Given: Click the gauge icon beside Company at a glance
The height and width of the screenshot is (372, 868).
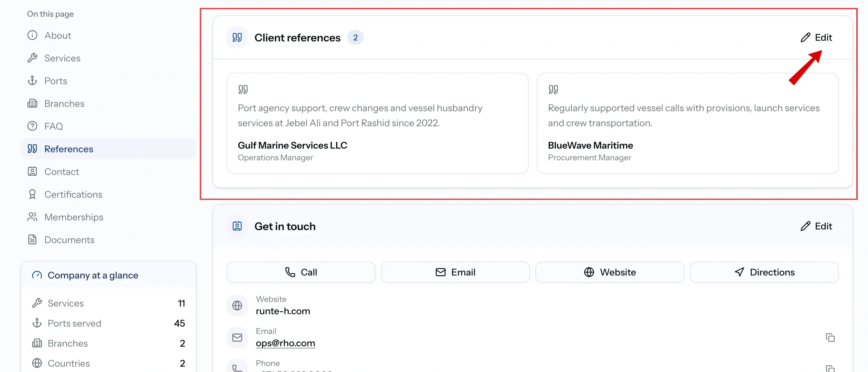Looking at the screenshot, I should coord(37,275).
